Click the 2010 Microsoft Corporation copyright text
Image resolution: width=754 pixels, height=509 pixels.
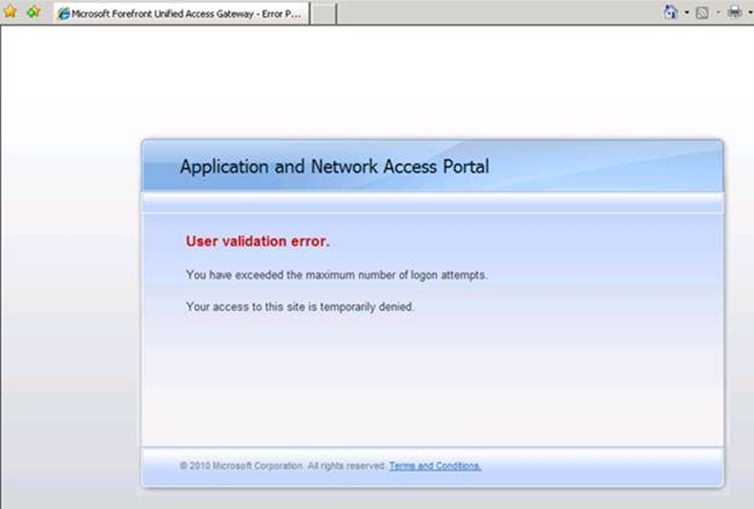(x=283, y=466)
